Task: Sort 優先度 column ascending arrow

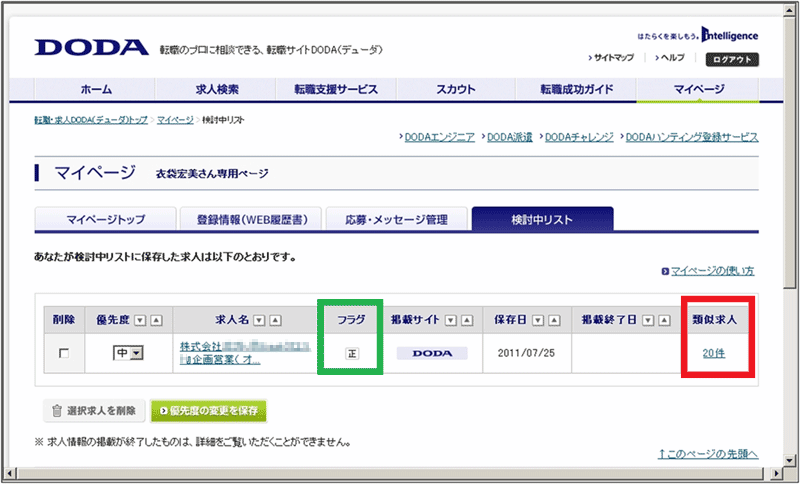Action: [x=155, y=321]
